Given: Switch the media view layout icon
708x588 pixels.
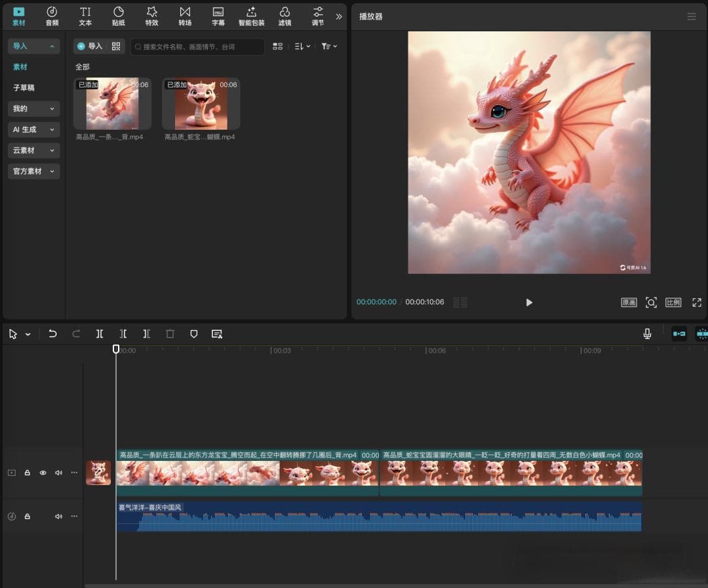Looking at the screenshot, I should 278,46.
